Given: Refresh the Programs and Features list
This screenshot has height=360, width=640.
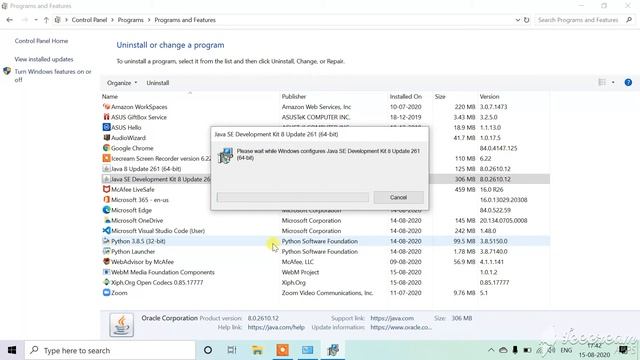Looking at the screenshot, I should coord(527,20).
